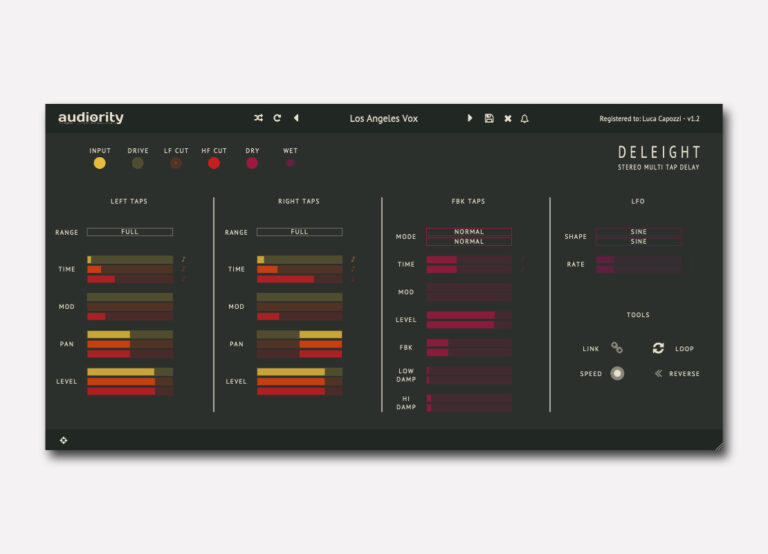Toggle the REVERSE double-arrow icon
The image size is (768, 554).
point(658,373)
